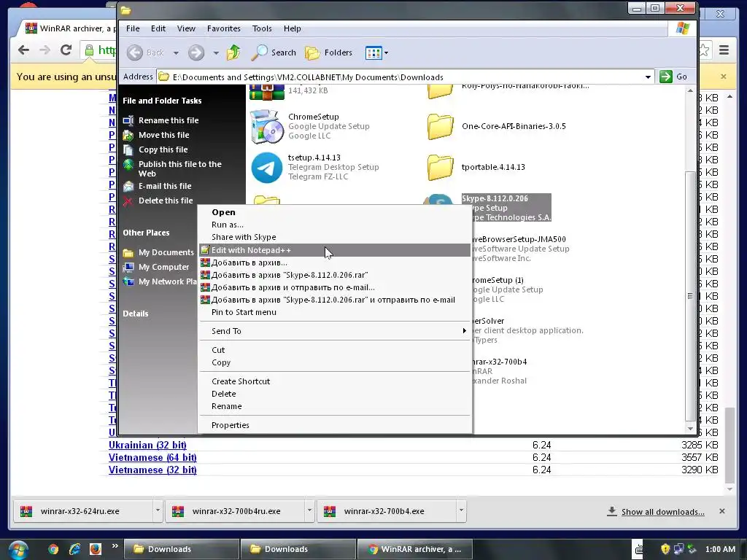Open the Vietnamese (32 bit) download link

click(x=152, y=470)
